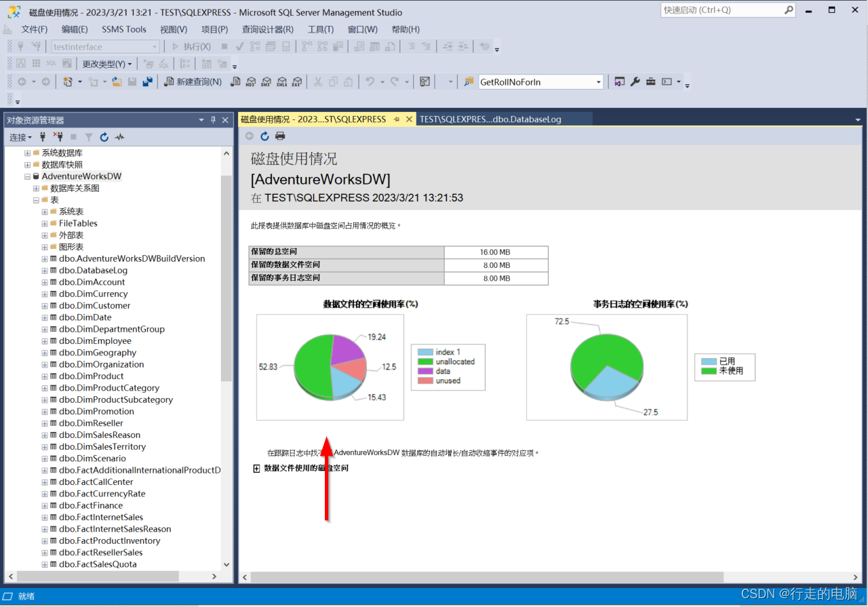
Task: Expand the 系统数据库 folder
Action: click(x=28, y=153)
